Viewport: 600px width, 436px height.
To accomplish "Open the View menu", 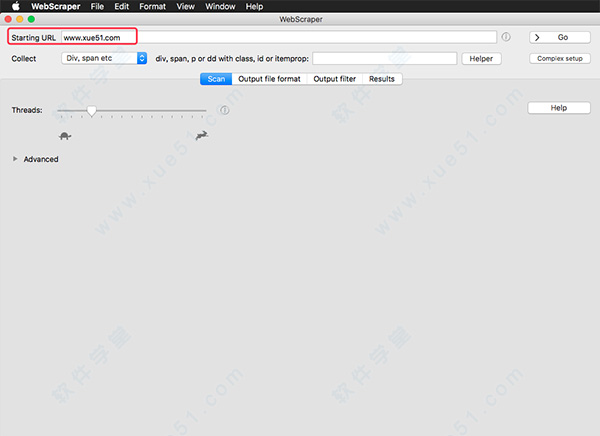I will [186, 6].
